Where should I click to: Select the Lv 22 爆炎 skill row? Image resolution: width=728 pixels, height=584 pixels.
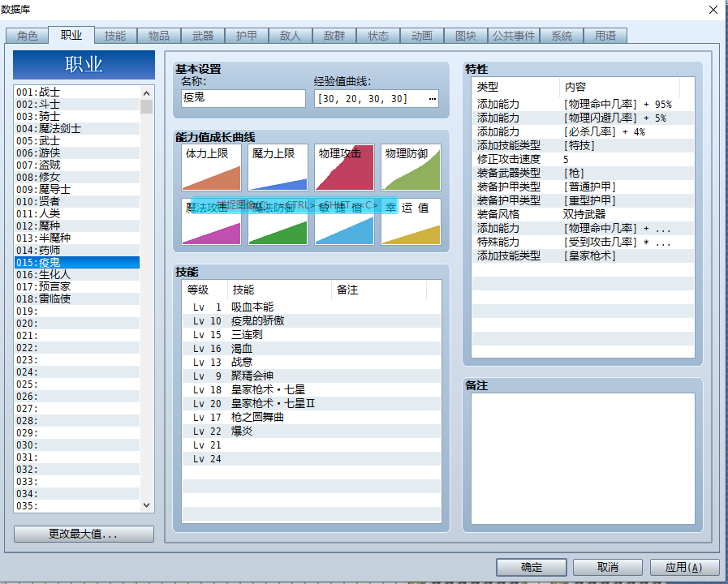pyautogui.click(x=312, y=432)
